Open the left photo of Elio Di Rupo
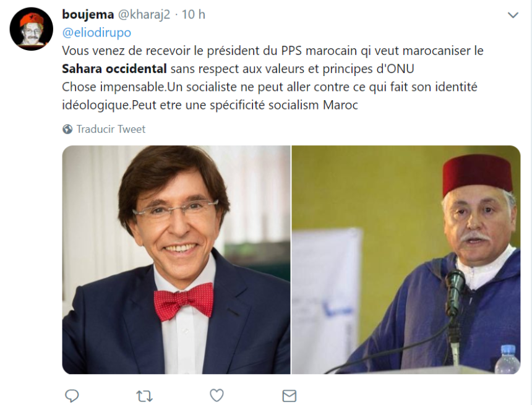 [x=175, y=260]
